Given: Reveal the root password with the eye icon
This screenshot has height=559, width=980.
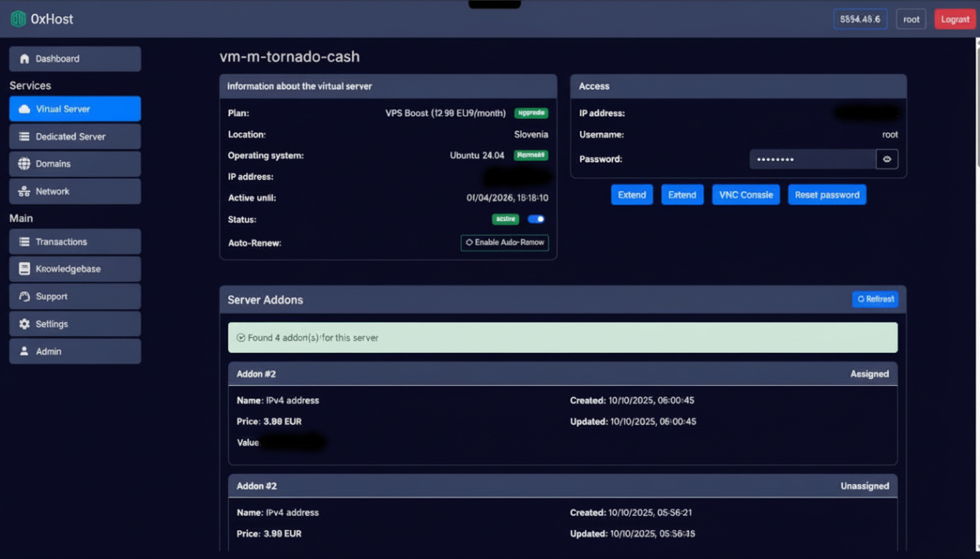Looking at the screenshot, I should [x=887, y=159].
